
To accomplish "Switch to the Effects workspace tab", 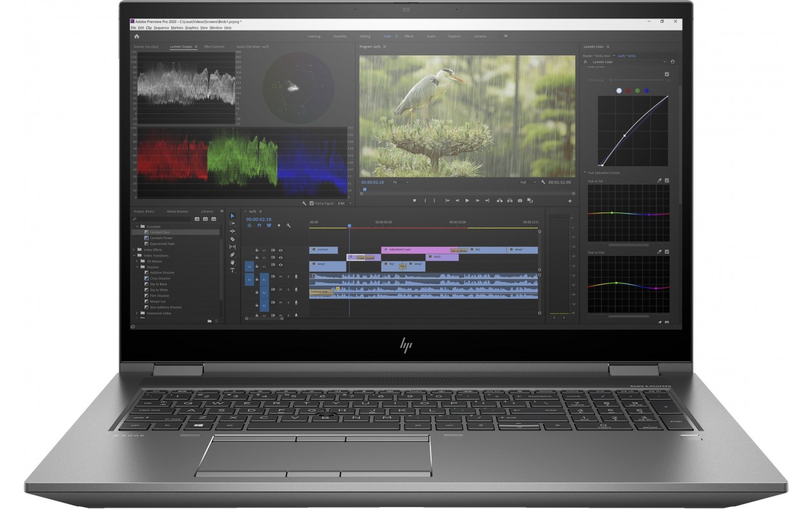I will [x=409, y=36].
